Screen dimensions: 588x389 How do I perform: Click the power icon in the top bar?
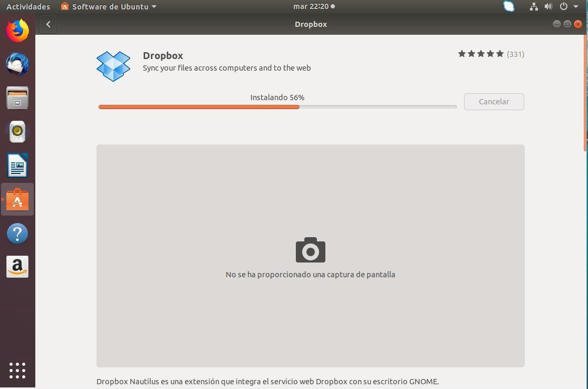pos(563,6)
